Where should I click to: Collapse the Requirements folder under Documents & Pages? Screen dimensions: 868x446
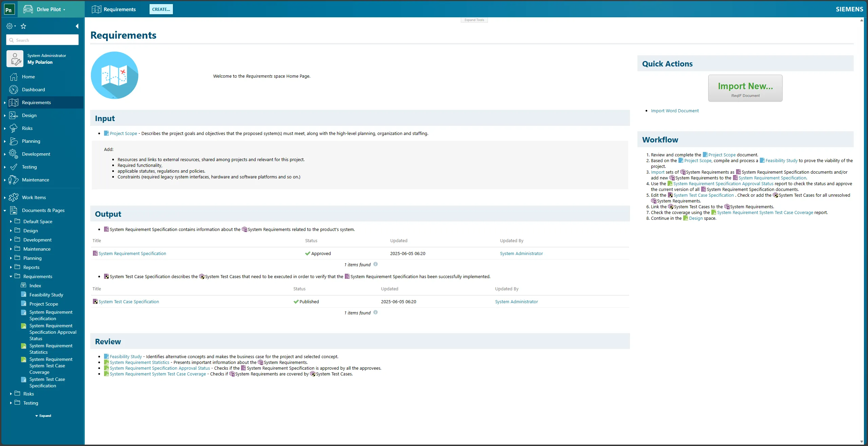coord(11,276)
